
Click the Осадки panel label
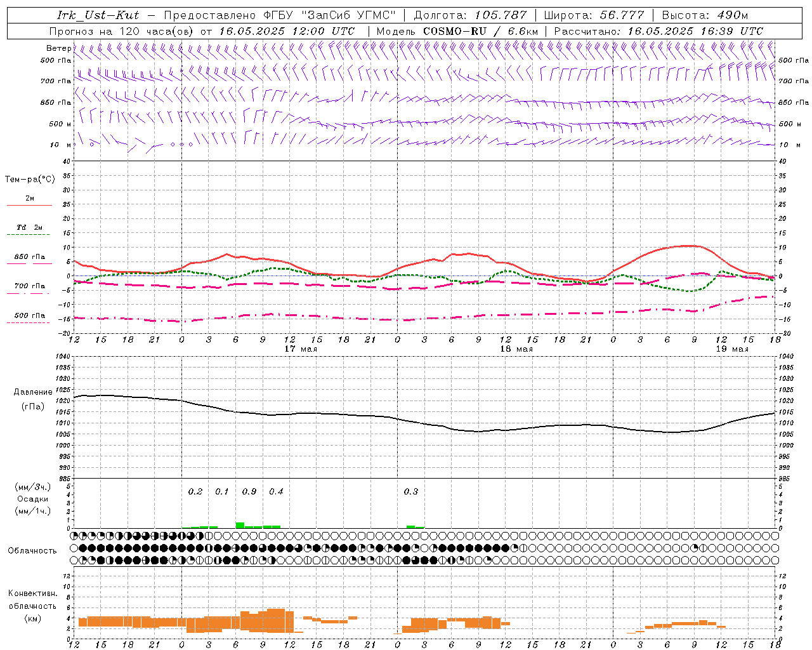pyautogui.click(x=33, y=499)
